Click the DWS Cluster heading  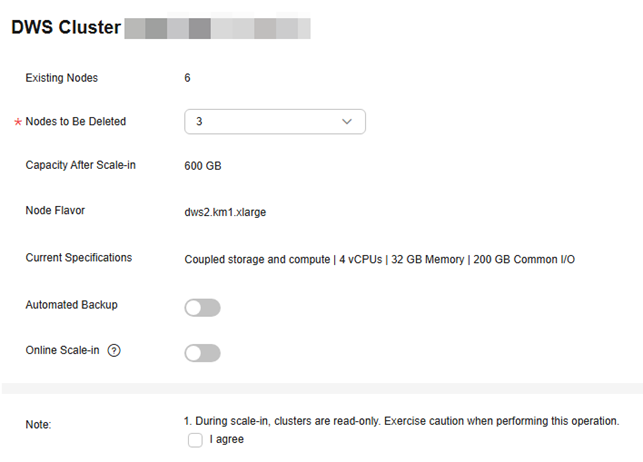pos(66,27)
